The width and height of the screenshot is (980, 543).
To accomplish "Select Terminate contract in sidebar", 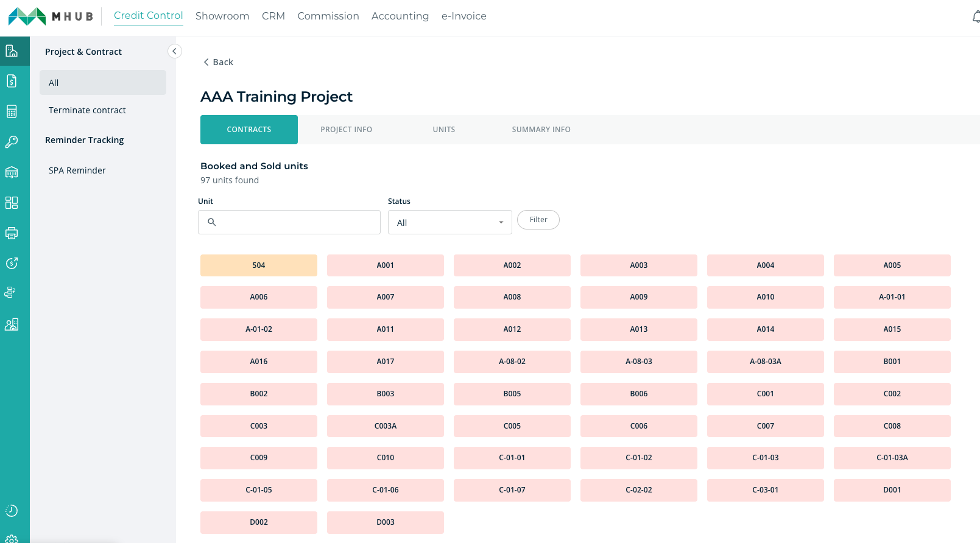I will [x=87, y=110].
